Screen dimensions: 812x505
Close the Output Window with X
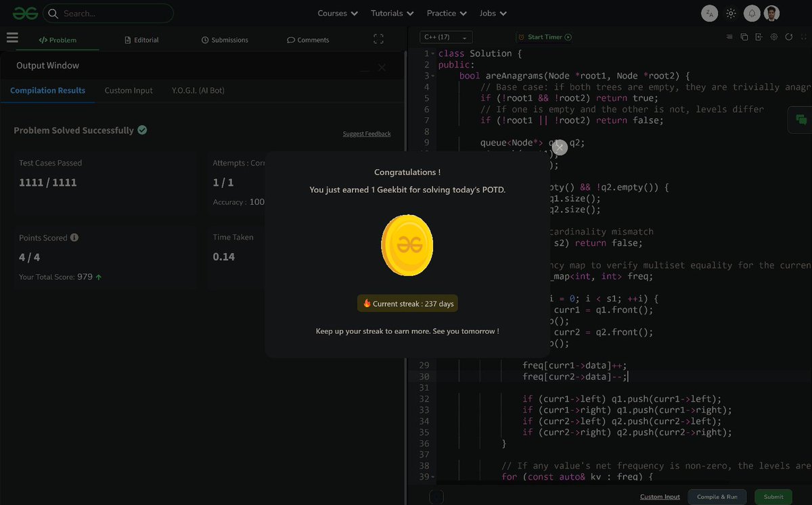click(382, 68)
